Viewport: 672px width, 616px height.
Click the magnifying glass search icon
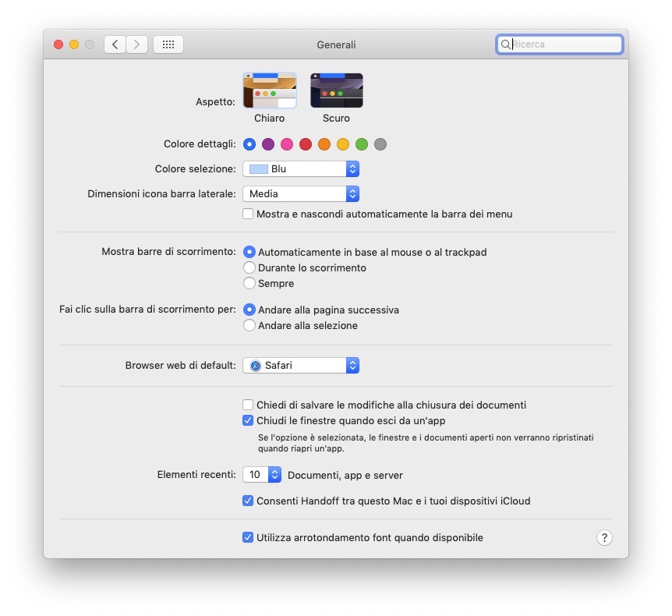(x=505, y=44)
